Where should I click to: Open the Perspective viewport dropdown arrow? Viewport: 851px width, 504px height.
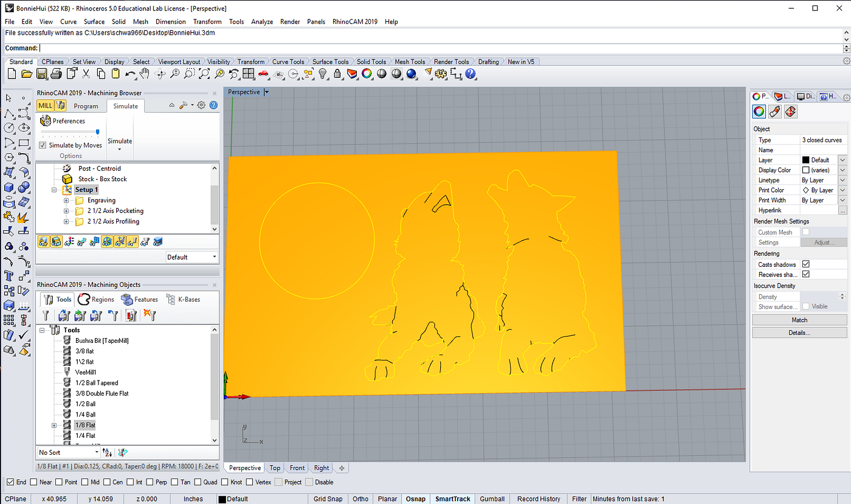[266, 92]
